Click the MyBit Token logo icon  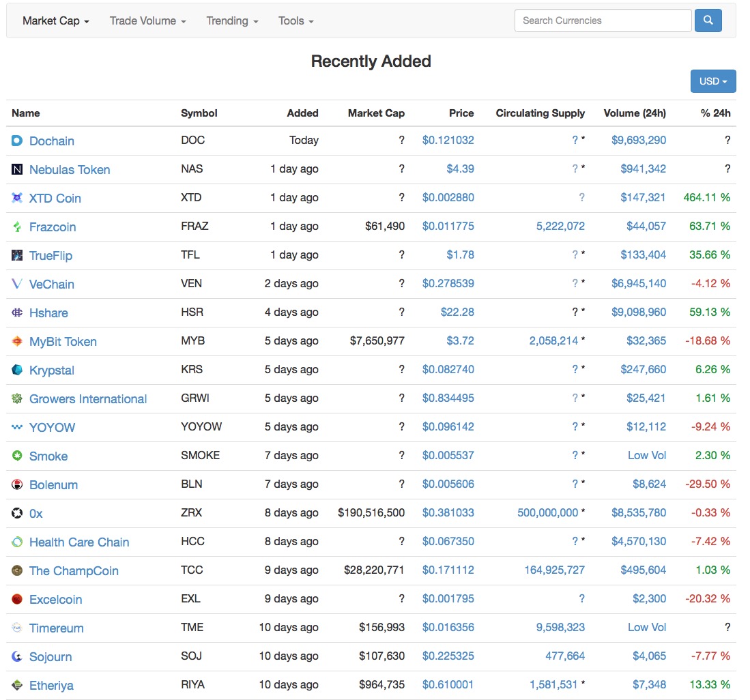[x=17, y=341]
